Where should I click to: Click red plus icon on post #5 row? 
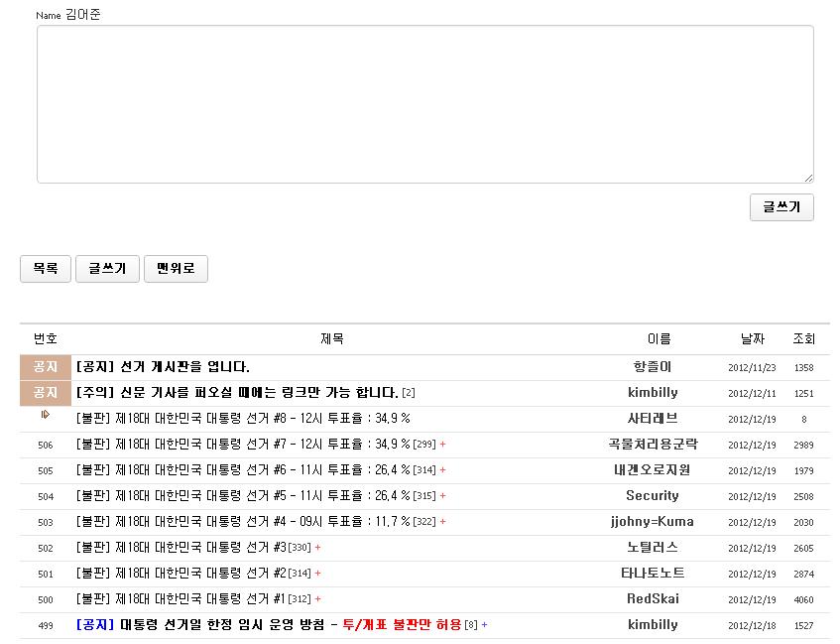pyautogui.click(x=442, y=495)
